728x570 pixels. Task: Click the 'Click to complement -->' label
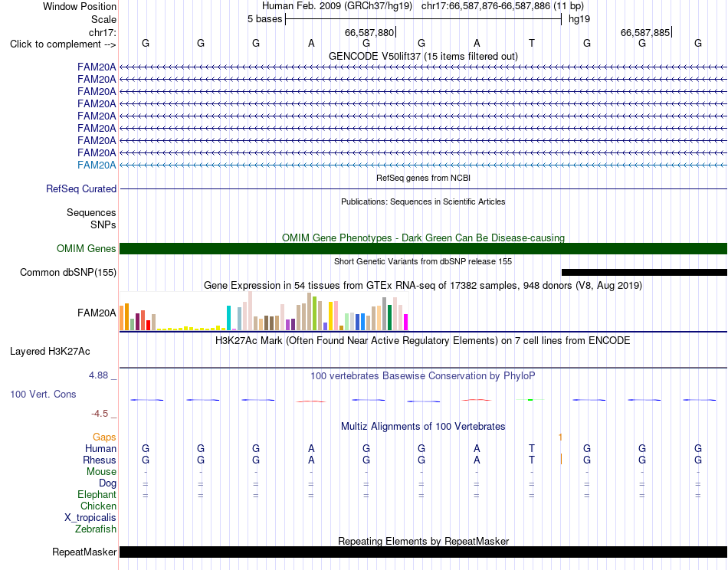tap(63, 44)
